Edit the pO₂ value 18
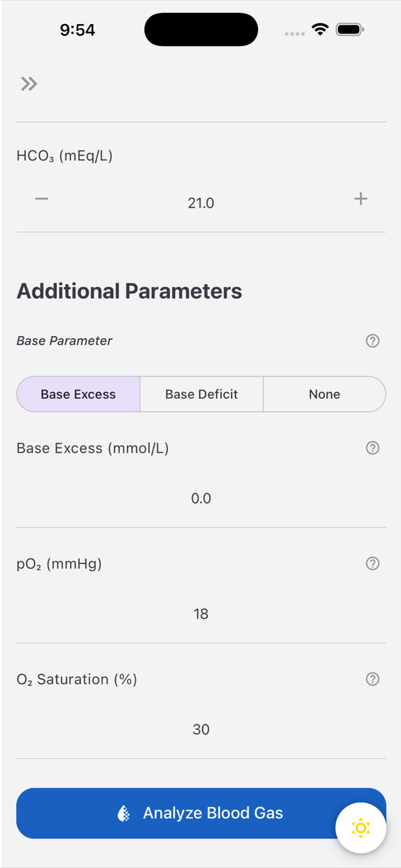Image resolution: width=401 pixels, height=868 pixels. [x=201, y=614]
